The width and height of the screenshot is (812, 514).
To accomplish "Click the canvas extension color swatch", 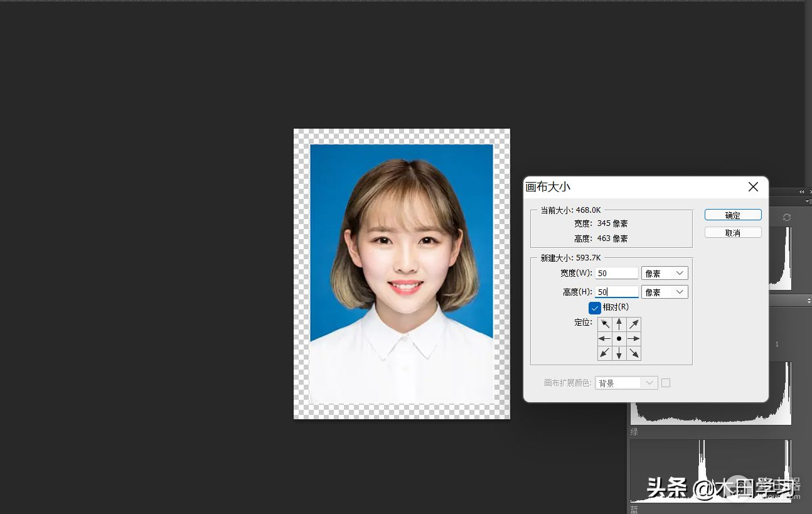I will pos(666,383).
